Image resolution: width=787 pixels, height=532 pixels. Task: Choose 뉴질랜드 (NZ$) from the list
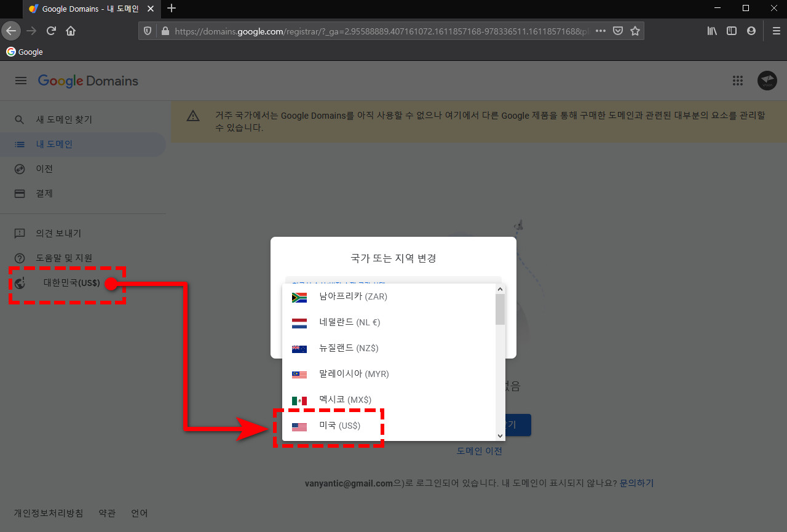coord(389,349)
